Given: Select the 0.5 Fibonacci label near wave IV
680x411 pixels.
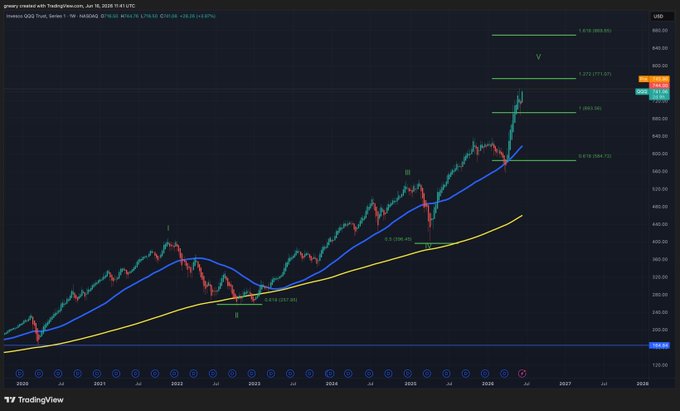Looking at the screenshot, I should (x=398, y=239).
